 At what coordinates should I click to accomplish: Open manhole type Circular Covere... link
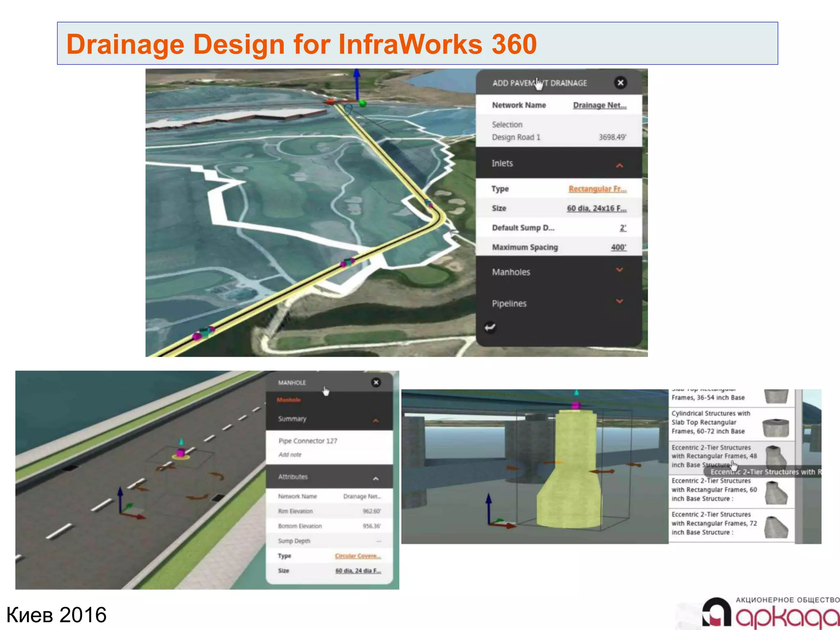point(358,556)
